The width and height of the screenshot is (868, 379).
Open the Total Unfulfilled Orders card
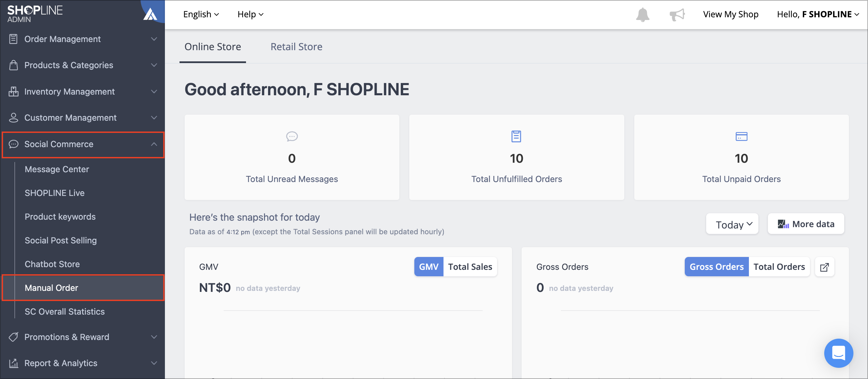(516, 157)
